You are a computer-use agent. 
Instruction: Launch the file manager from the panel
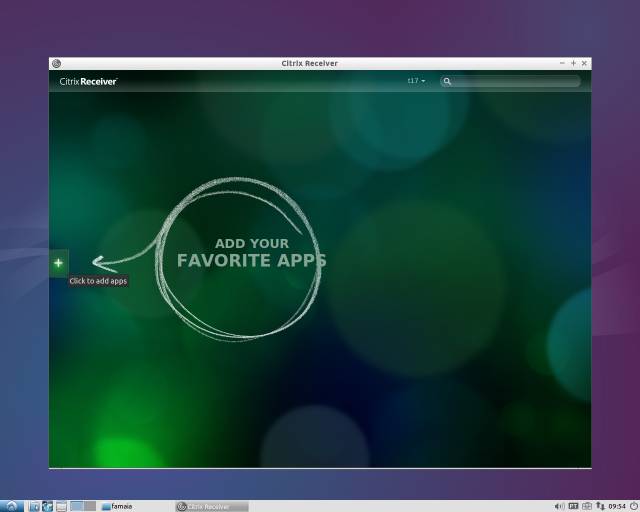34,506
